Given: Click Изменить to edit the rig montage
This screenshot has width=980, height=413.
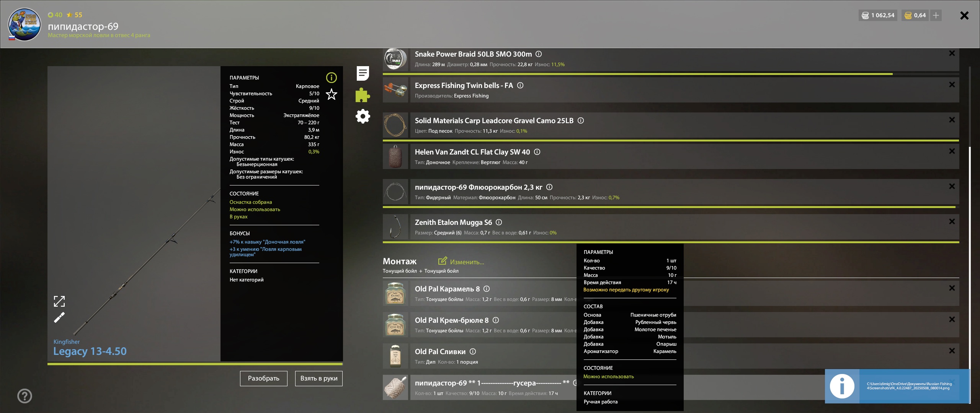Looking at the screenshot, I should click(461, 262).
